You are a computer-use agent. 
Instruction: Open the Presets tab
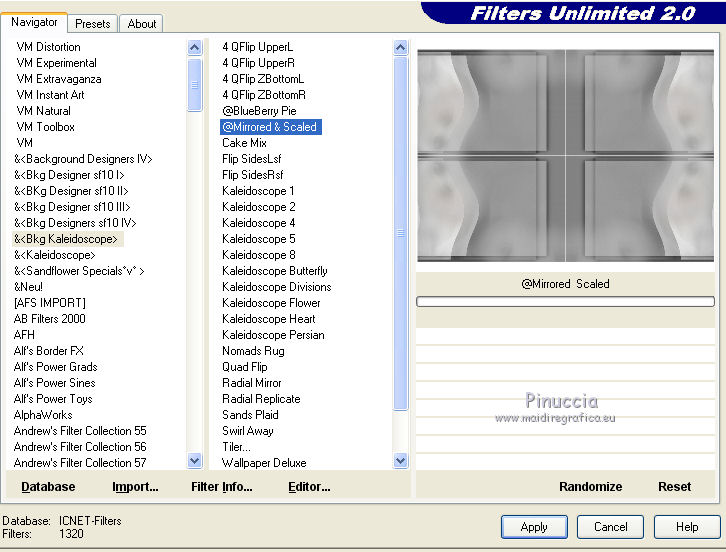coord(93,24)
